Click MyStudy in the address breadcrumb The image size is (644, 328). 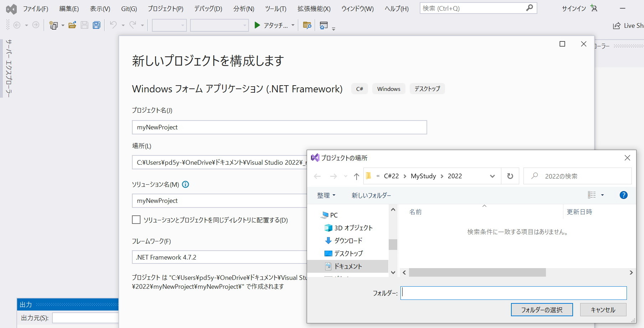coord(423,176)
